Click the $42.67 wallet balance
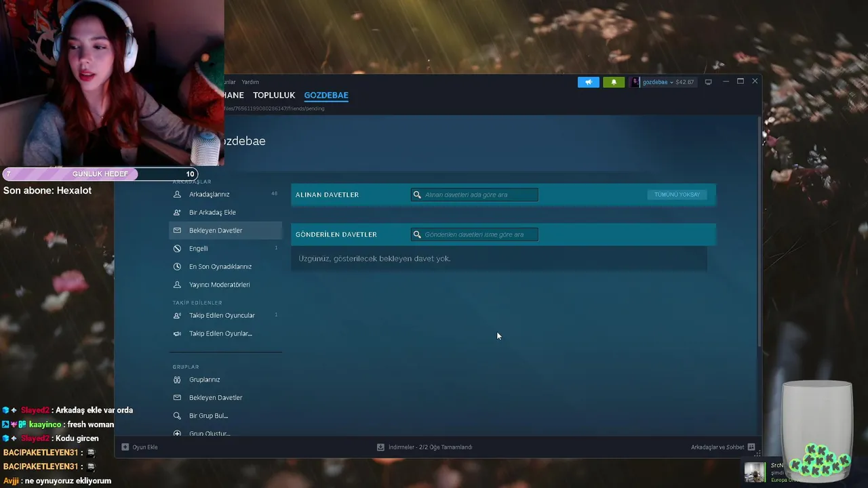868x488 pixels. click(685, 82)
